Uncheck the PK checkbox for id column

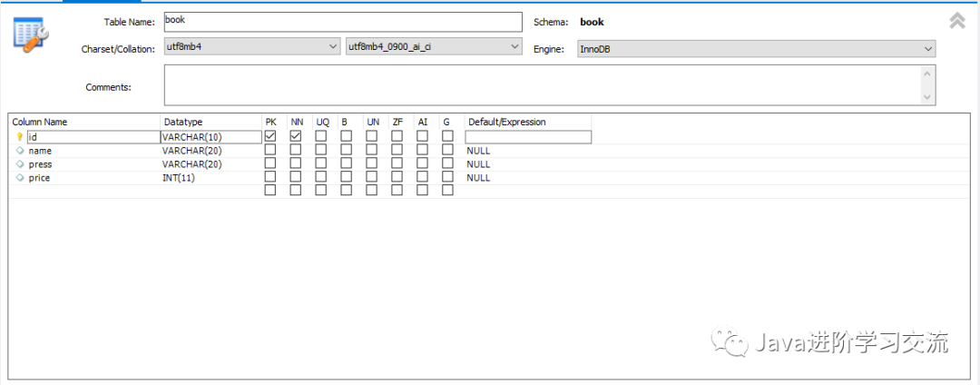[270, 136]
